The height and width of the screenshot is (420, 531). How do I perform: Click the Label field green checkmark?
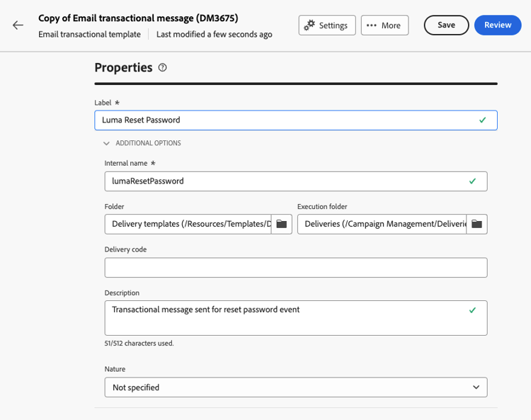(483, 120)
